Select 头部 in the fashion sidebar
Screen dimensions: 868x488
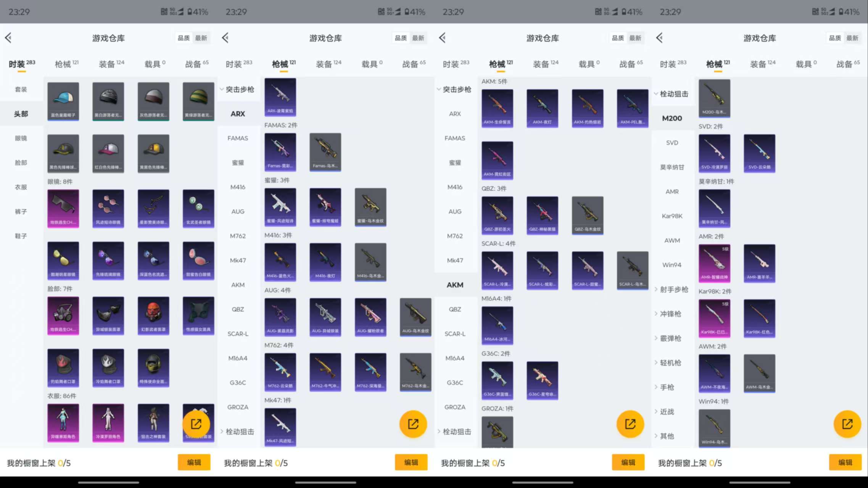coord(21,113)
